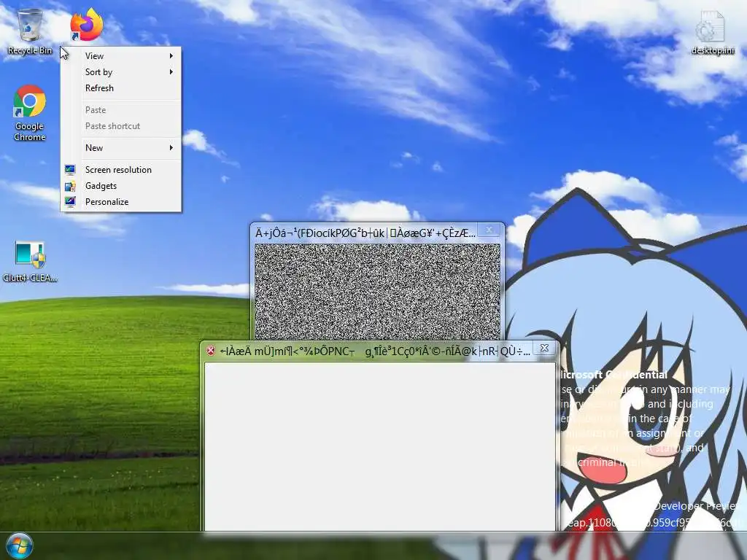747x560 pixels.
Task: Close the static noise window
Action: pyautogui.click(x=489, y=230)
